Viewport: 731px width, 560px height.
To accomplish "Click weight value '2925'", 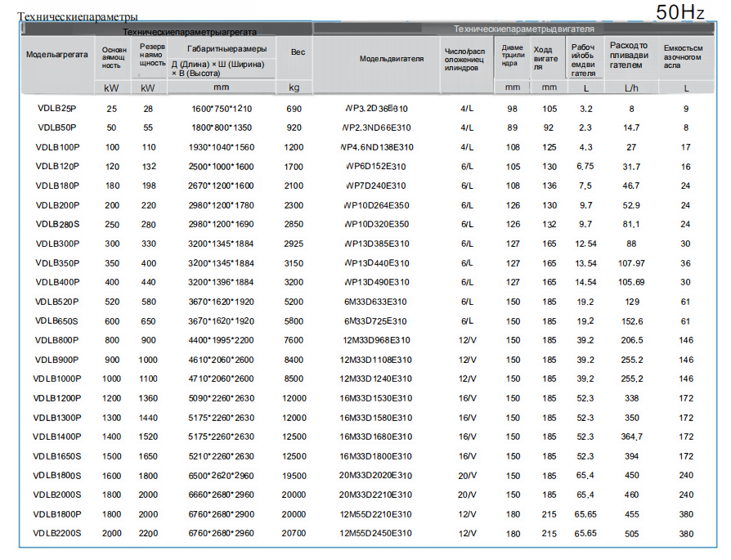I will point(294,244).
